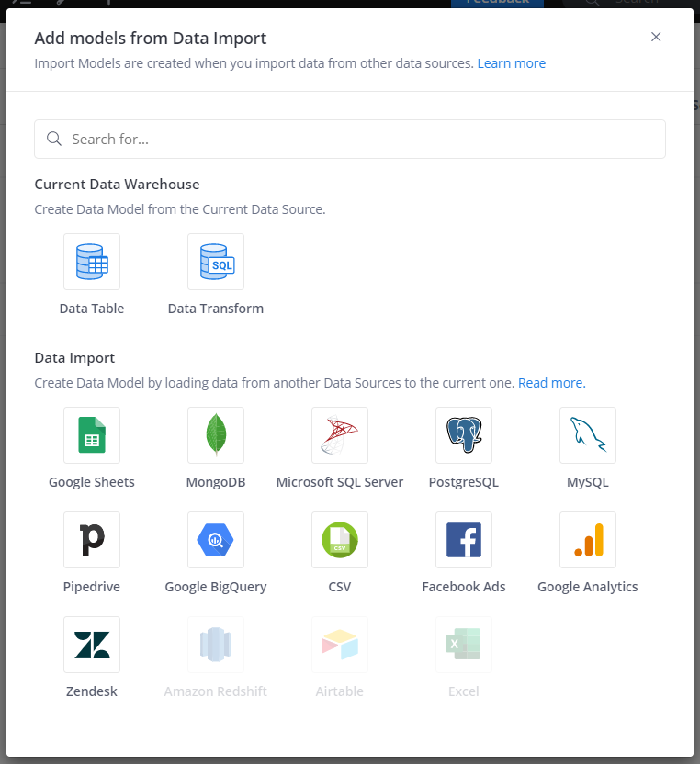700x764 pixels.
Task: Click the Google Analytics label
Action: (588, 587)
